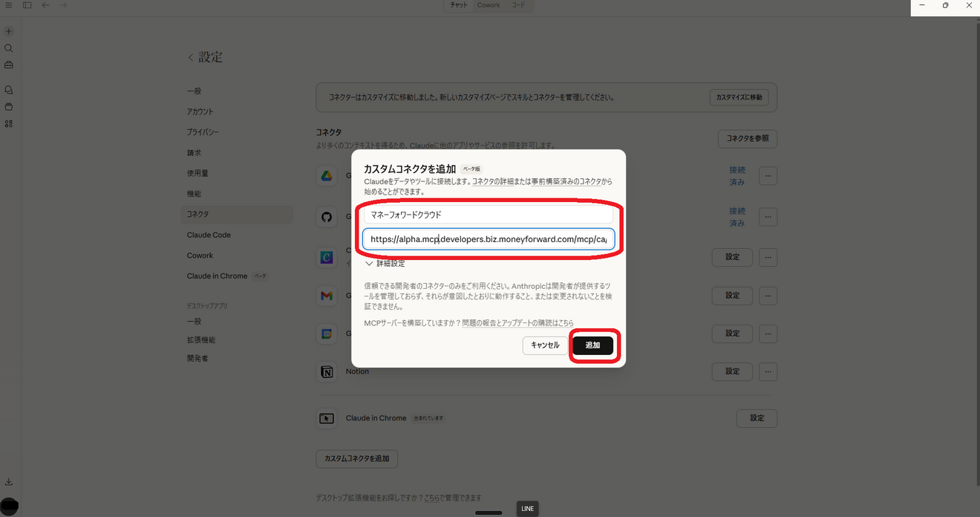Start a new chat with plus icon
Screen dimensions: 980x517
9,31
